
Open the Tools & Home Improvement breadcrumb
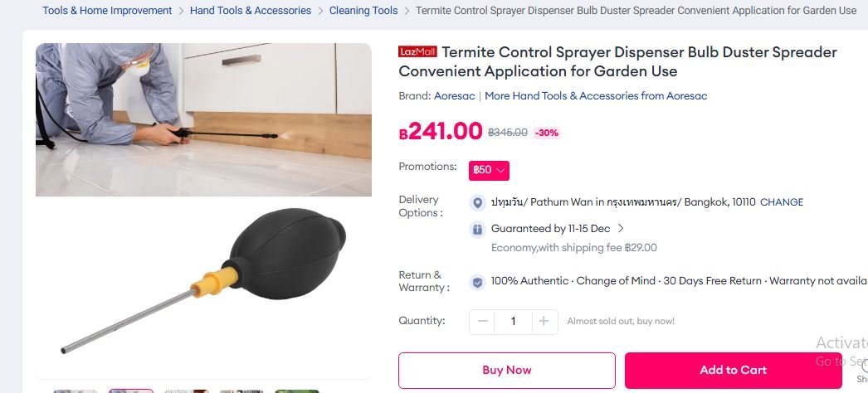(x=107, y=11)
